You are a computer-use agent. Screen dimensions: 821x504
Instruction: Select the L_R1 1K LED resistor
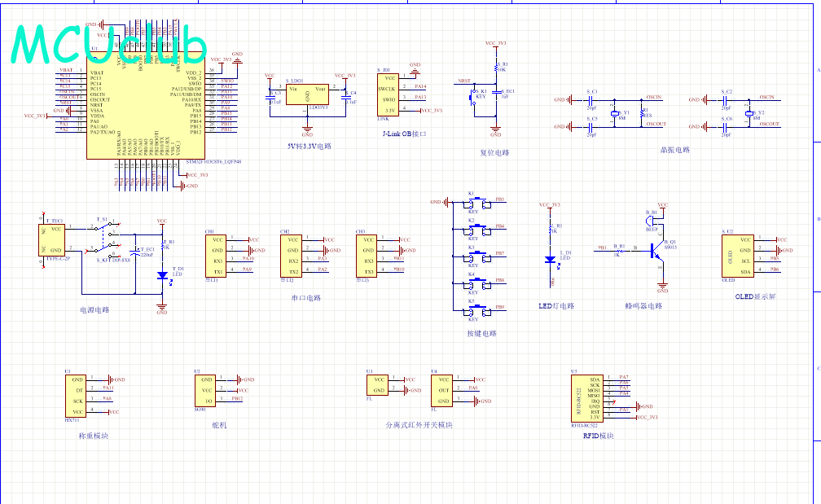551,228
